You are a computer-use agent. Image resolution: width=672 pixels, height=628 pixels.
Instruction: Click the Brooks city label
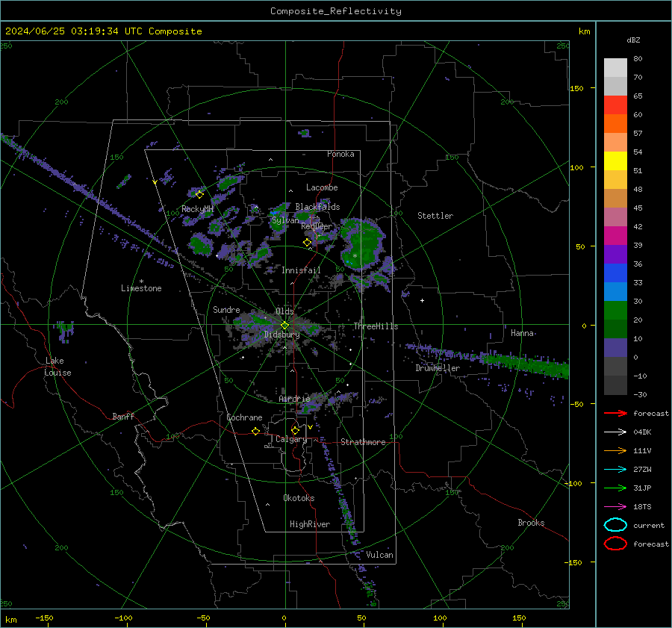532,523
